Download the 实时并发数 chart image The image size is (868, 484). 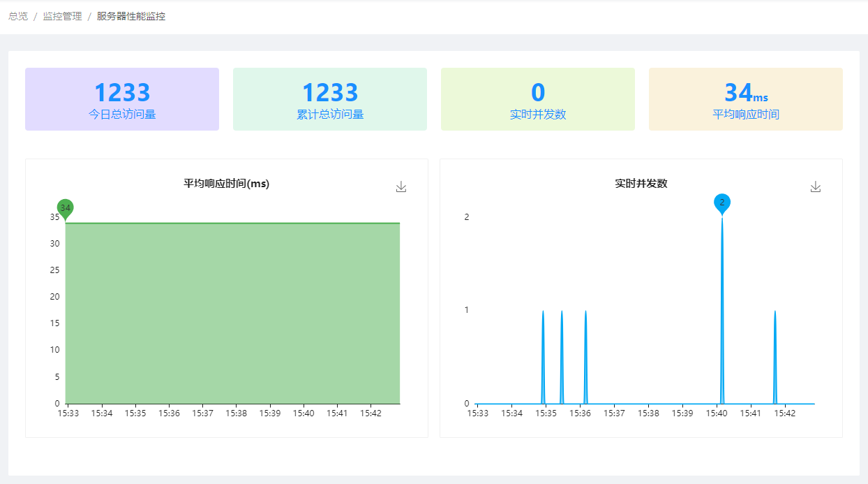click(816, 186)
